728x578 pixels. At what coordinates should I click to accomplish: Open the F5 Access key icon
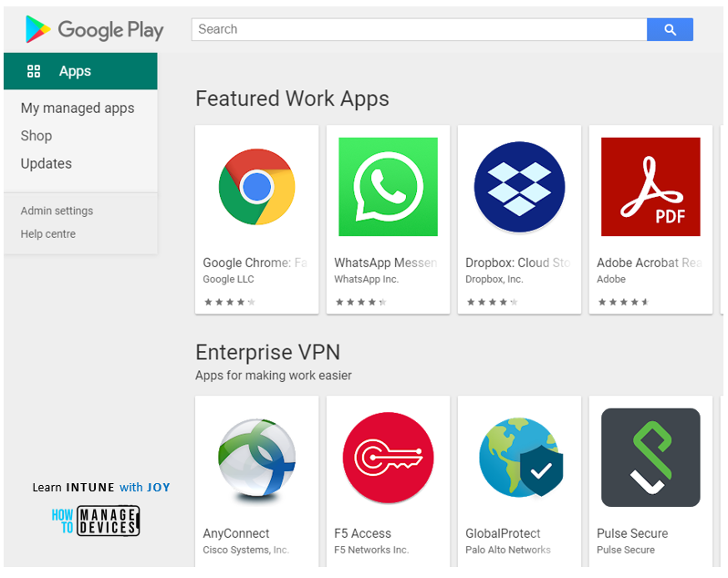[388, 458]
